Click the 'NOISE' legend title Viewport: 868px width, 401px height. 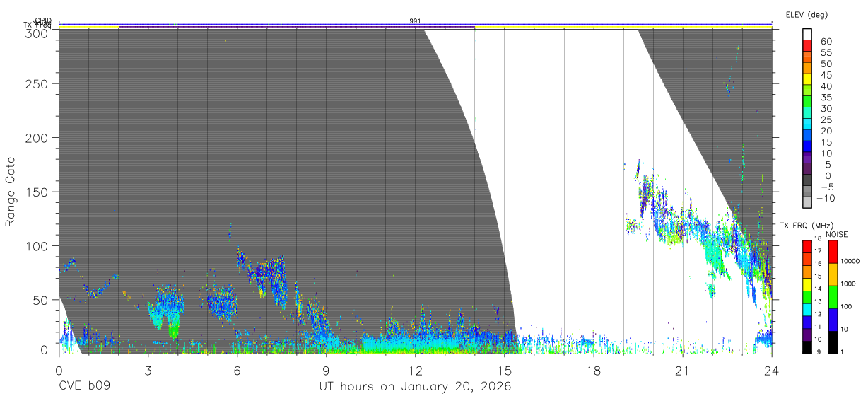tap(838, 234)
